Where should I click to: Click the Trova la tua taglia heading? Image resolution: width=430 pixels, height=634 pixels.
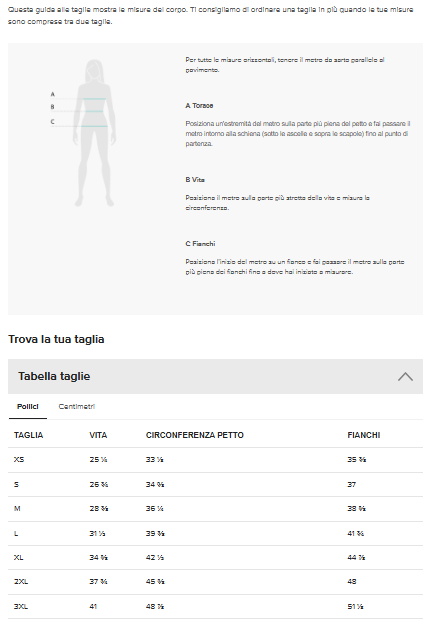(x=56, y=339)
